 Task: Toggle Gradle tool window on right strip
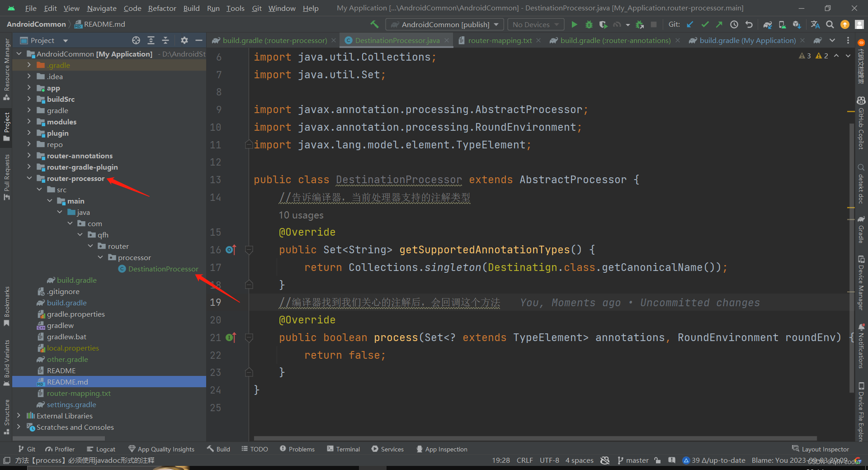861,229
